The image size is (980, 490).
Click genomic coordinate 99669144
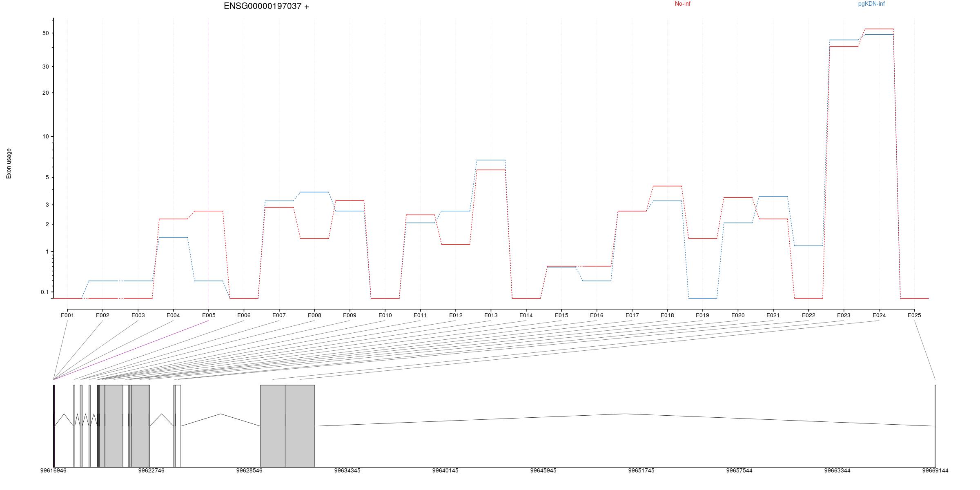pos(935,470)
